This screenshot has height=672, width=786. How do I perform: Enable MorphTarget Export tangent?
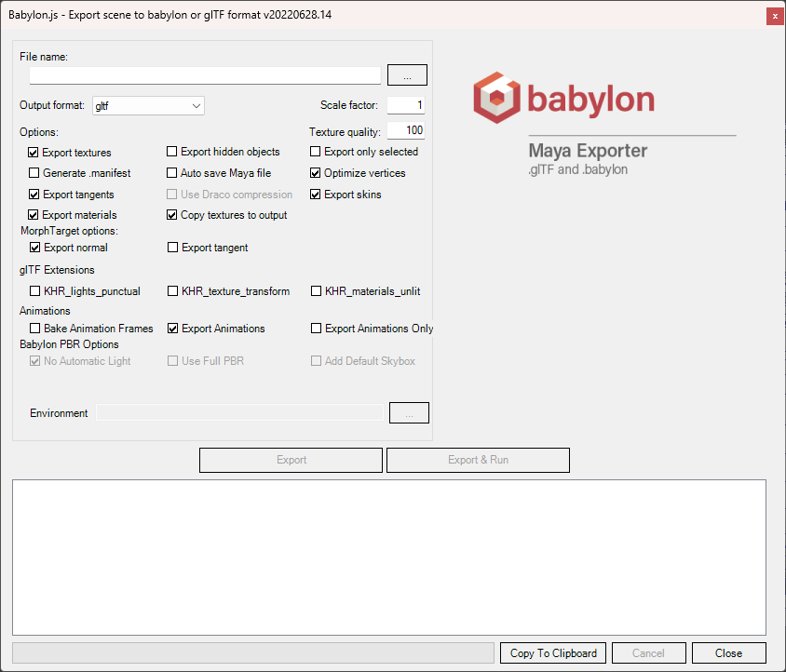point(172,248)
